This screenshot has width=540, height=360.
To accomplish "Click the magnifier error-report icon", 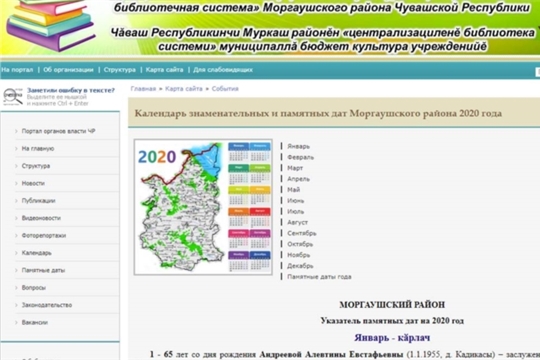I will point(13,96).
